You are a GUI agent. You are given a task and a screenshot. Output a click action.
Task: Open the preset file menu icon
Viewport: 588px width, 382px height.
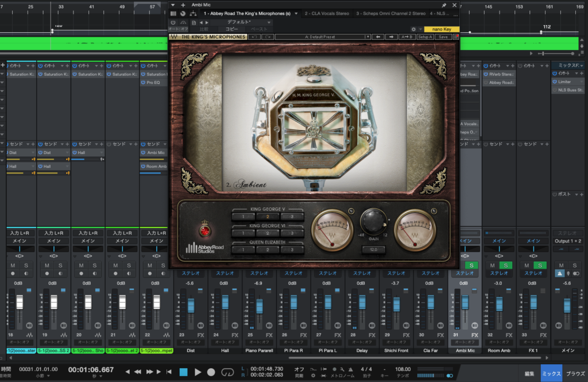pos(194,22)
